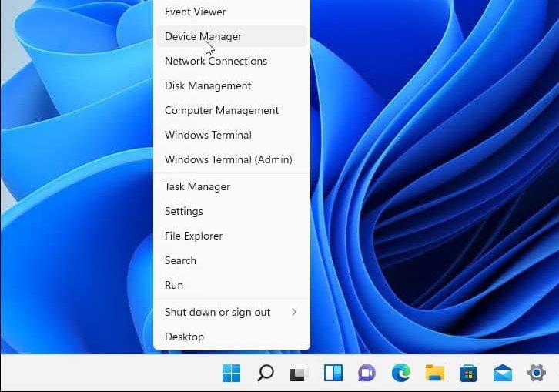Click the taskbar Search magnifier icon
The width and height of the screenshot is (559, 392).
click(x=265, y=373)
